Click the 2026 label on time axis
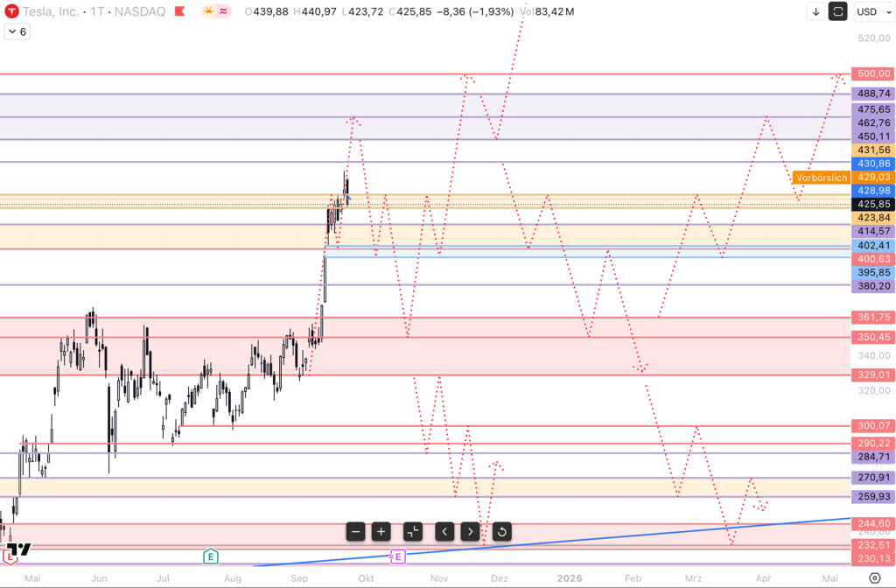The width and height of the screenshot is (896, 588). [x=570, y=578]
